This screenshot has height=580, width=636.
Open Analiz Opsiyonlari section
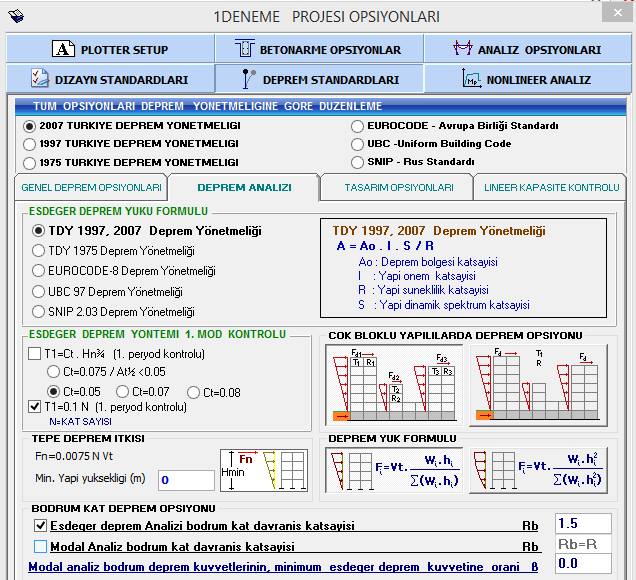click(x=526, y=49)
